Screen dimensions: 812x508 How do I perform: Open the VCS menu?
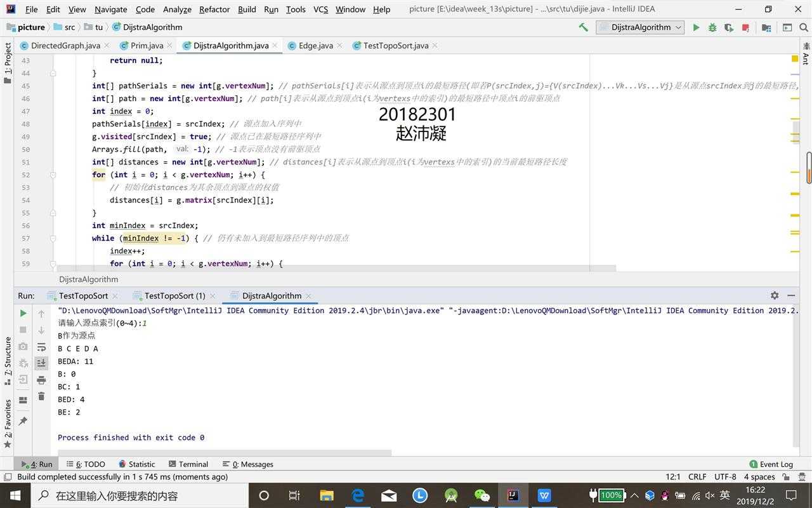(x=320, y=9)
